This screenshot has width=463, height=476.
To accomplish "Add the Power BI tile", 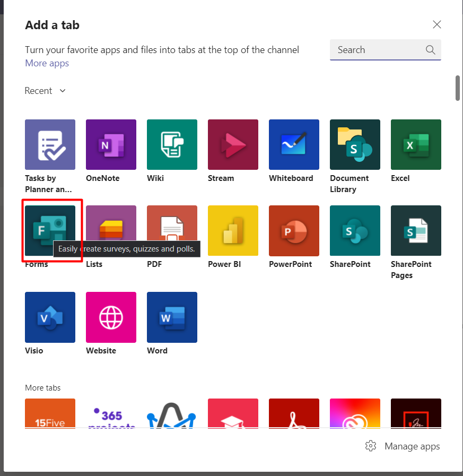I will [233, 230].
